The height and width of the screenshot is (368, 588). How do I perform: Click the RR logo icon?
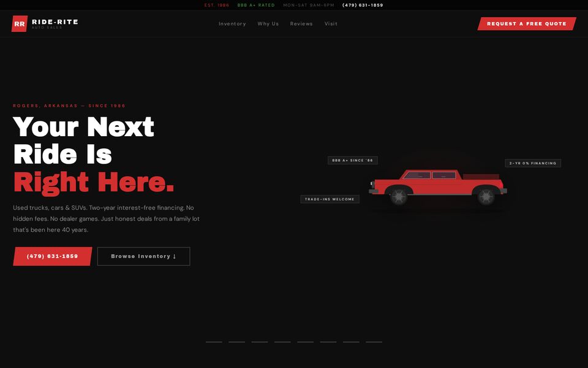click(20, 24)
